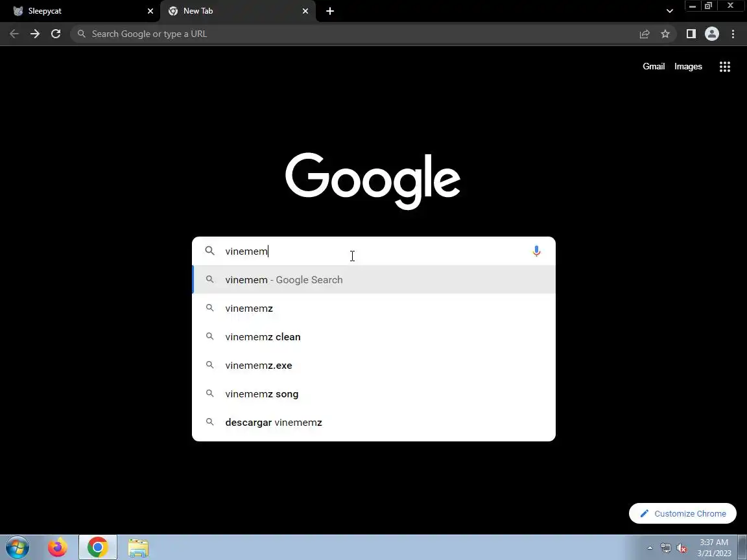The height and width of the screenshot is (560, 747).
Task: Select the 'vinememz.exe' suggestion
Action: pyautogui.click(x=373, y=366)
